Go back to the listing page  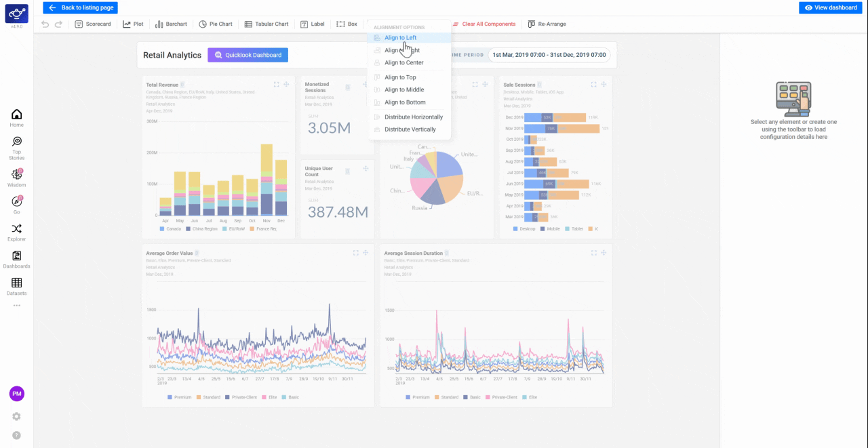(x=81, y=7)
